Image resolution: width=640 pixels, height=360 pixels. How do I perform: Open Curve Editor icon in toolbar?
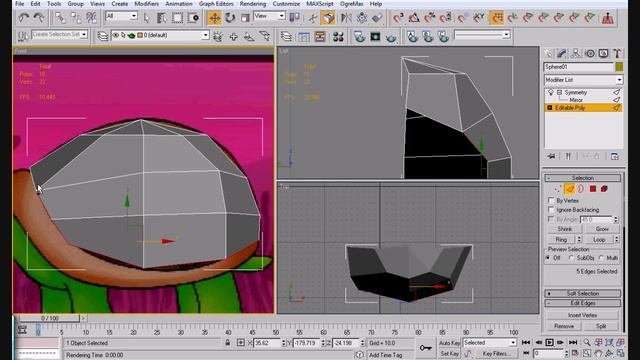click(304, 37)
